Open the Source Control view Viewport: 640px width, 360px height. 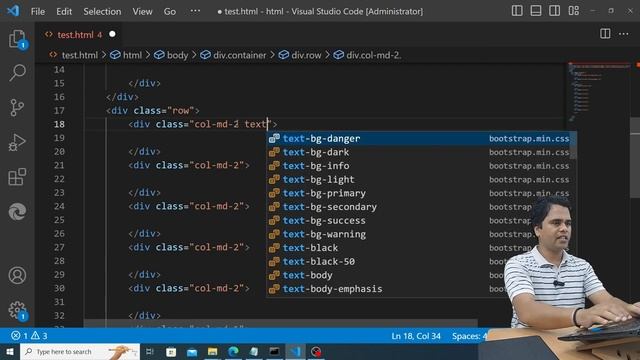[17, 107]
